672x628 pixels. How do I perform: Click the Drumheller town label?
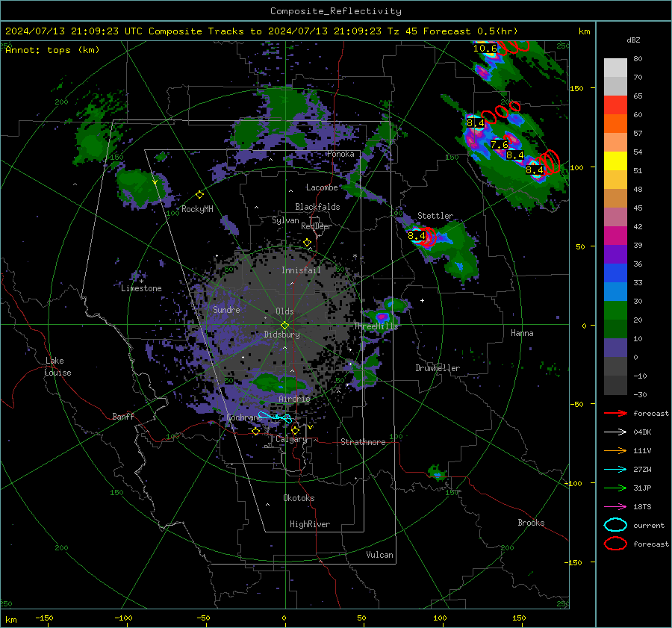tap(438, 368)
